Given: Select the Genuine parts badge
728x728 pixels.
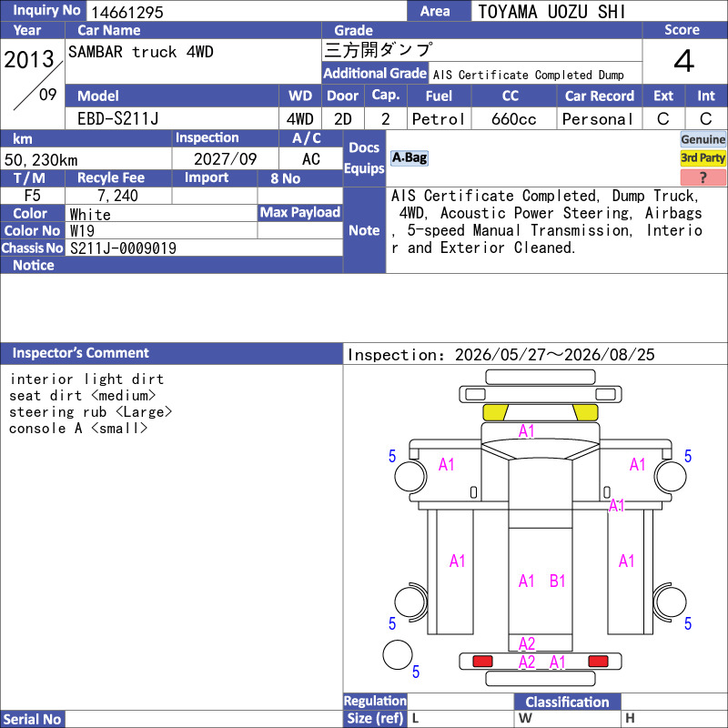Looking at the screenshot, I should [x=703, y=139].
